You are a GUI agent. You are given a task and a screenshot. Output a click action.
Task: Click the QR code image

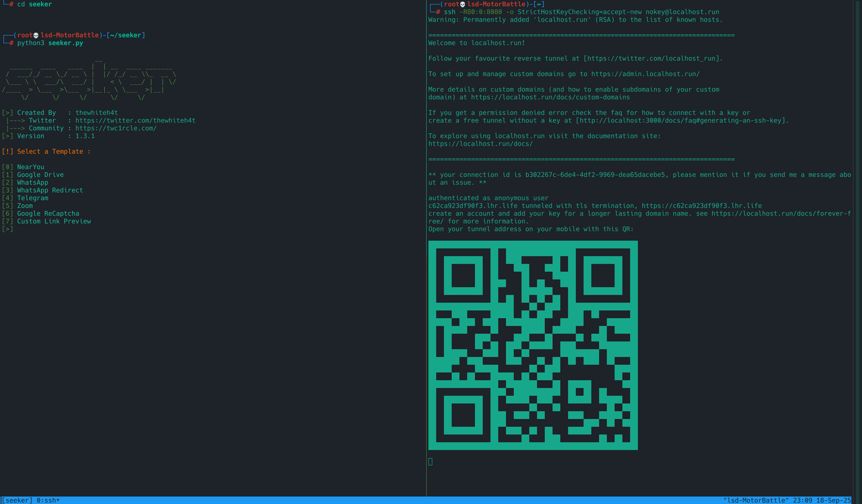[x=533, y=345]
